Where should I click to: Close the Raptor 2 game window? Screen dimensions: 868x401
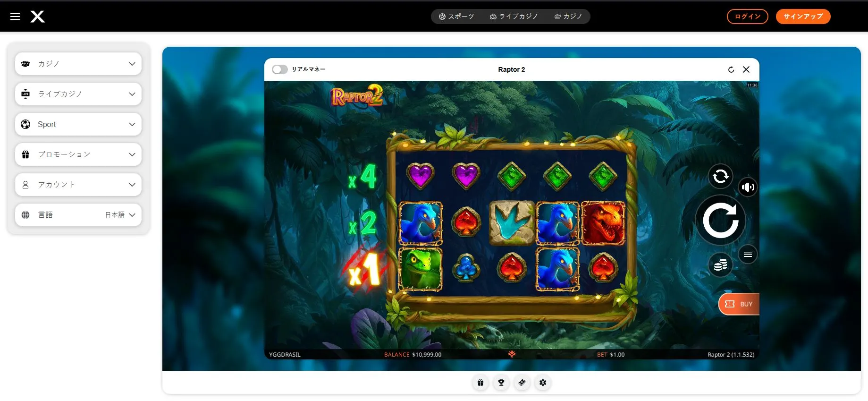click(746, 69)
